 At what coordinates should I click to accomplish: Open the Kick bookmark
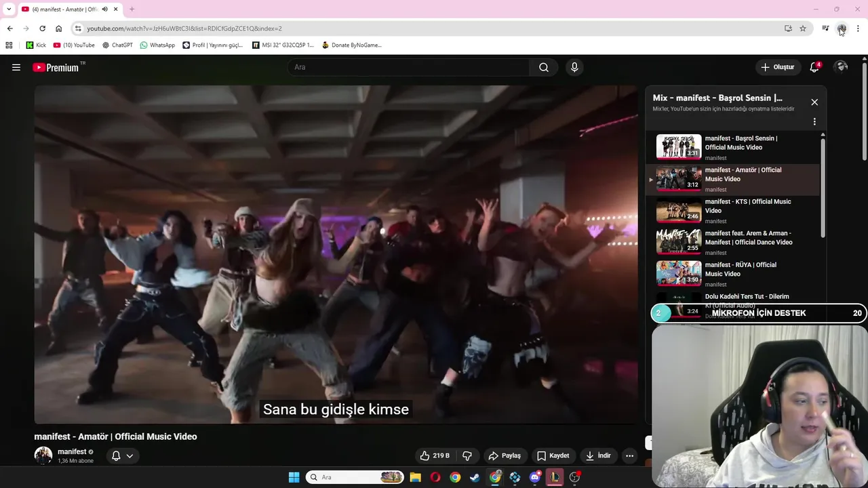(x=36, y=45)
